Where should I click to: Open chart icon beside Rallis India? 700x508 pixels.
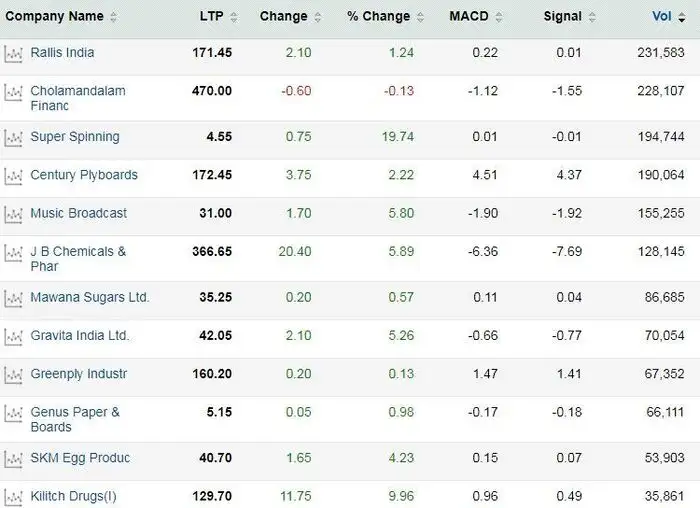(13, 54)
